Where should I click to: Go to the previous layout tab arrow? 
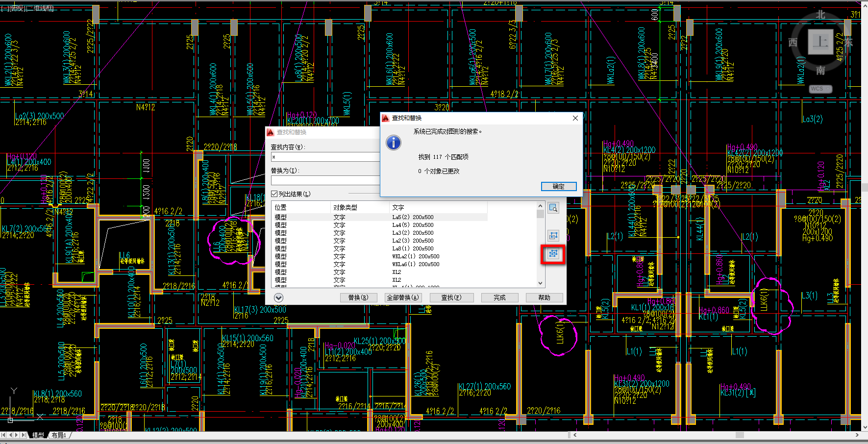pyautogui.click(x=10, y=435)
